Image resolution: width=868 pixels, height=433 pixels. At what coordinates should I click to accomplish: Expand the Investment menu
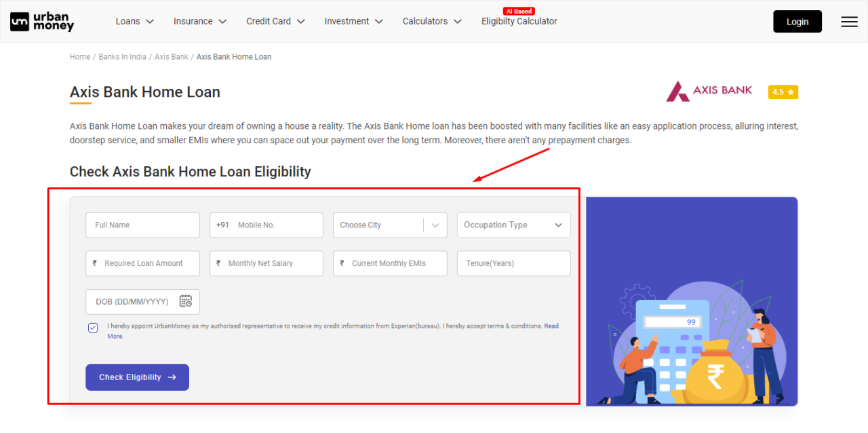(354, 21)
